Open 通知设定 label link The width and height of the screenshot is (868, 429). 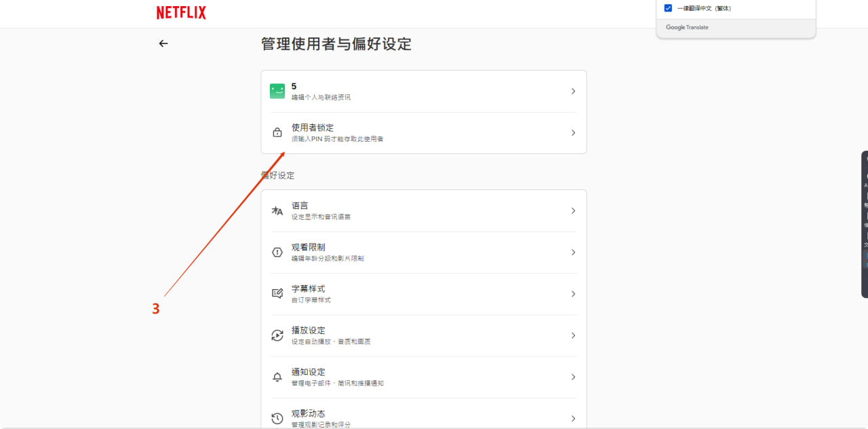point(309,372)
